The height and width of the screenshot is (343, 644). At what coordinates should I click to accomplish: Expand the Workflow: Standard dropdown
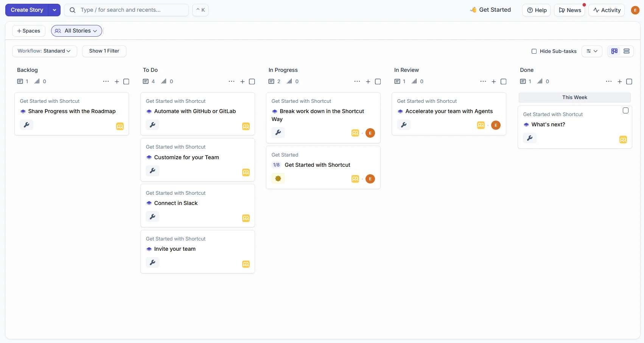44,51
